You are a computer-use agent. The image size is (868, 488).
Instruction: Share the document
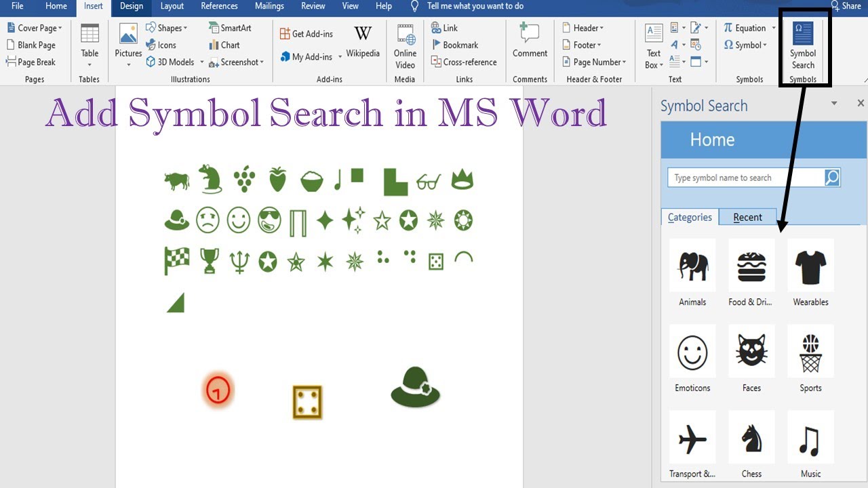846,6
